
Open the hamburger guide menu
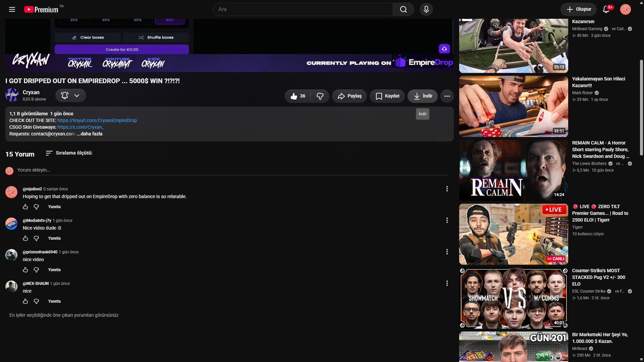point(12,9)
